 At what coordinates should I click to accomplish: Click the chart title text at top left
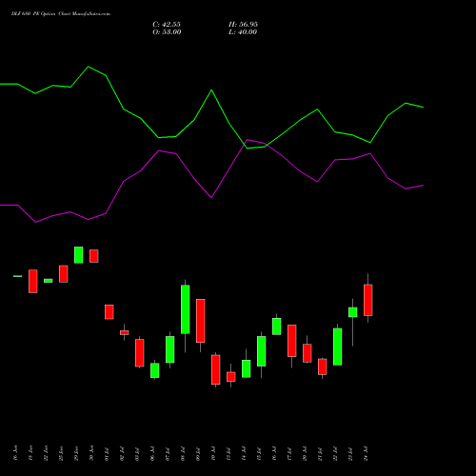[61, 14]
